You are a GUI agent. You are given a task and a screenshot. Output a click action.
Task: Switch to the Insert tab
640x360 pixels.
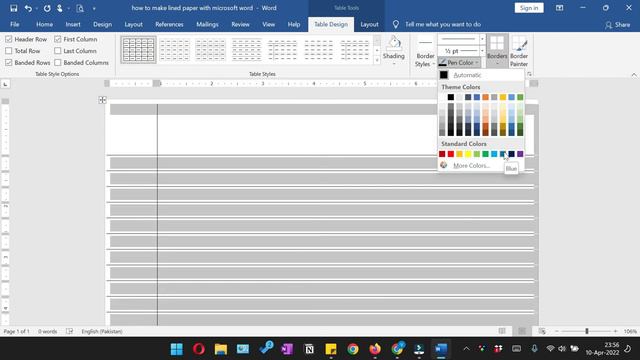73,24
